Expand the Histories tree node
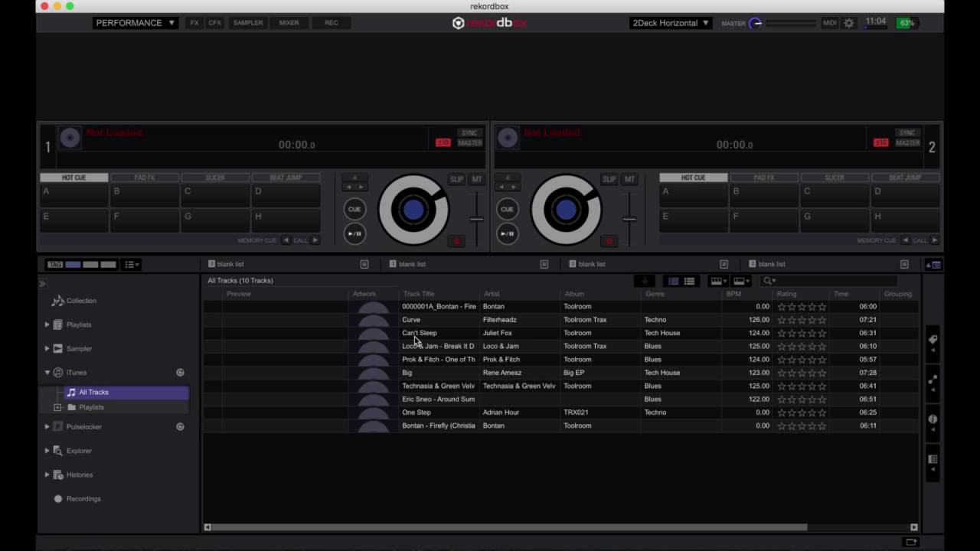This screenshot has width=980, height=551. click(47, 474)
